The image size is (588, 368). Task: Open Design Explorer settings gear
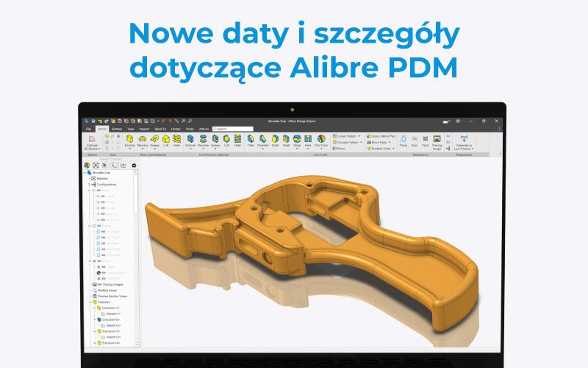(134, 165)
